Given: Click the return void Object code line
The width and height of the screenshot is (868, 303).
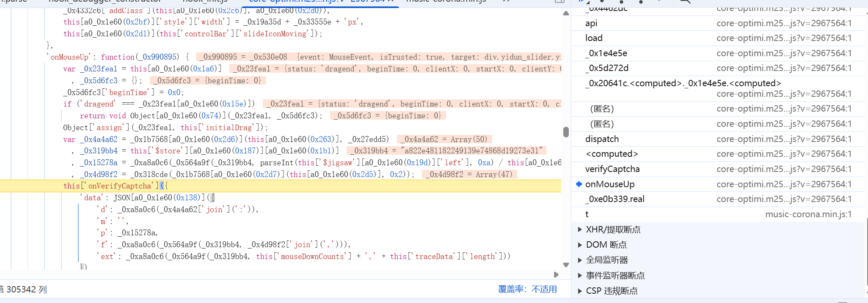Looking at the screenshot, I should click(x=201, y=116).
